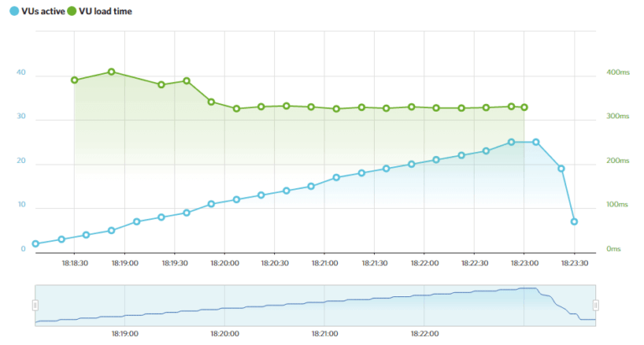Select the highest green load time point
This screenshot has width=644, height=345.
pos(112,72)
